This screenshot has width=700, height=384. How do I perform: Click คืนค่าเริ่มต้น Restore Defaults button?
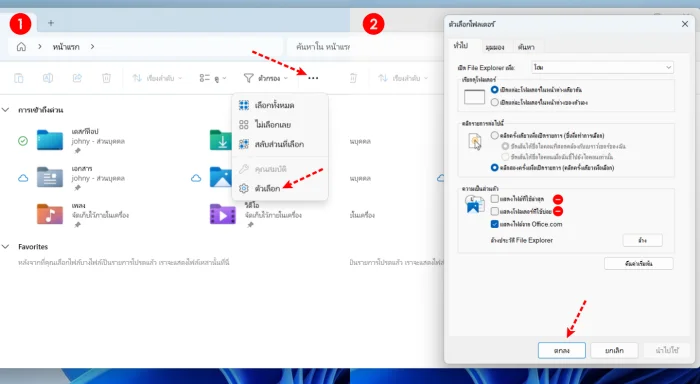pyautogui.click(x=639, y=263)
